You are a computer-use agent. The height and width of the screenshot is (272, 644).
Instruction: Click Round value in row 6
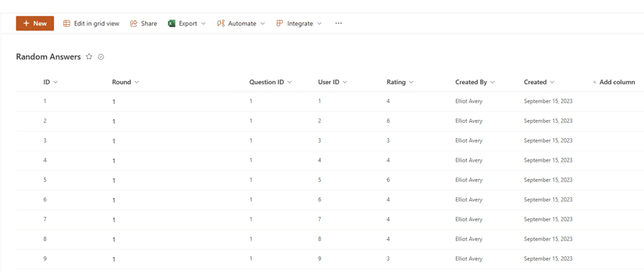[114, 200]
